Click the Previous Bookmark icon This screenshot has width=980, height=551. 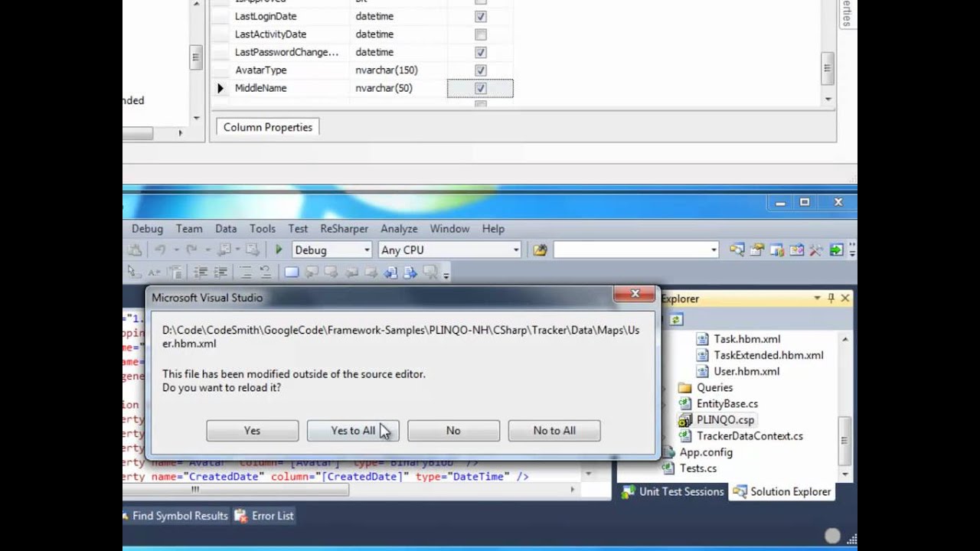[x=312, y=272]
